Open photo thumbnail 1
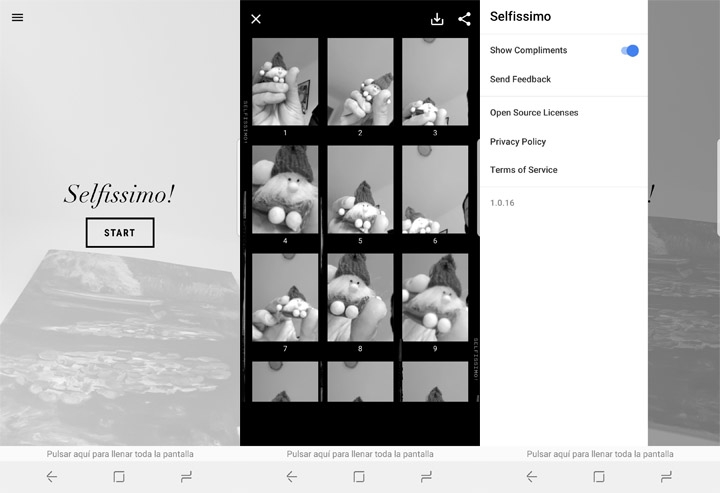 tap(285, 82)
